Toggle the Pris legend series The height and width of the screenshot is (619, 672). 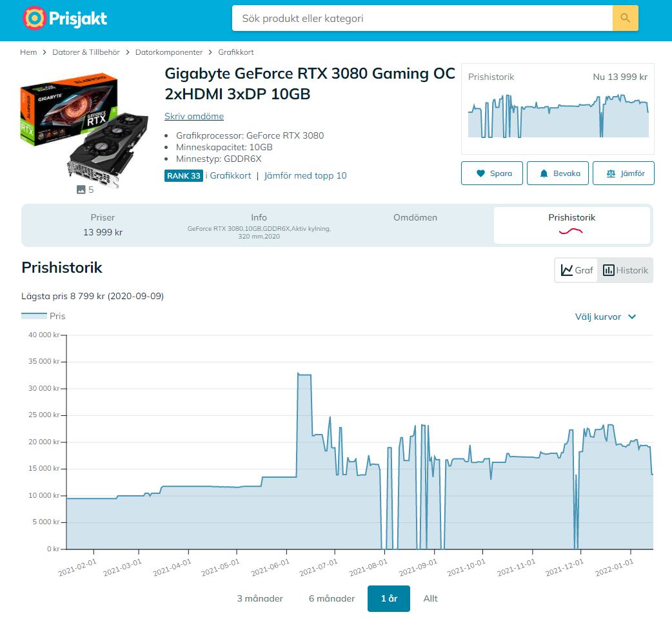[44, 316]
